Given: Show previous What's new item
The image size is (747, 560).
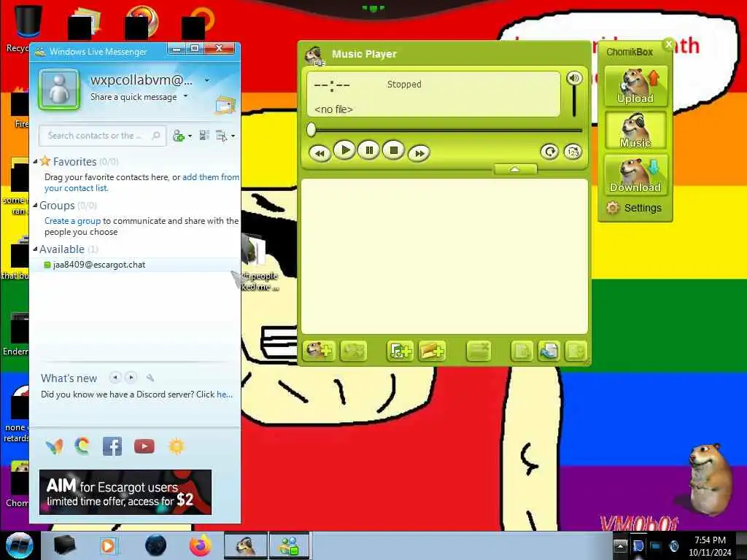Looking at the screenshot, I should click(x=115, y=378).
